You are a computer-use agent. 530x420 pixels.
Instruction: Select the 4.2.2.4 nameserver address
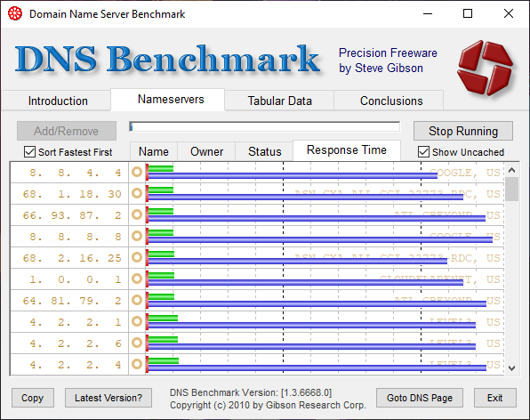click(75, 365)
